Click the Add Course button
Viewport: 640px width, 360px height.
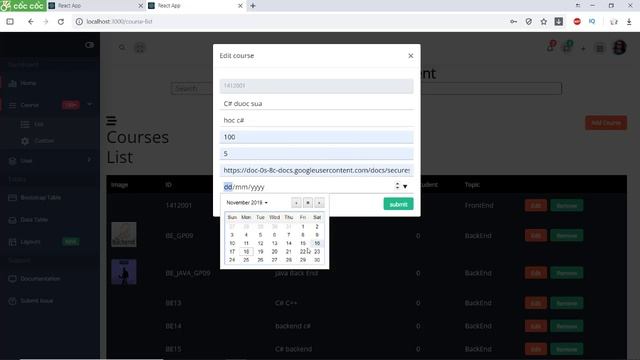(606, 122)
